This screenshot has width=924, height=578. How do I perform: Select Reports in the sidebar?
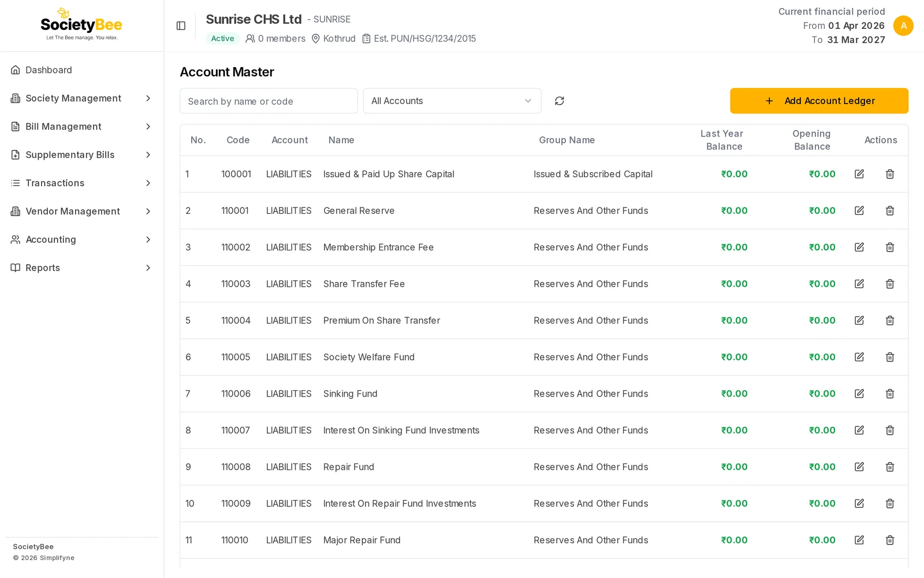[x=81, y=268]
